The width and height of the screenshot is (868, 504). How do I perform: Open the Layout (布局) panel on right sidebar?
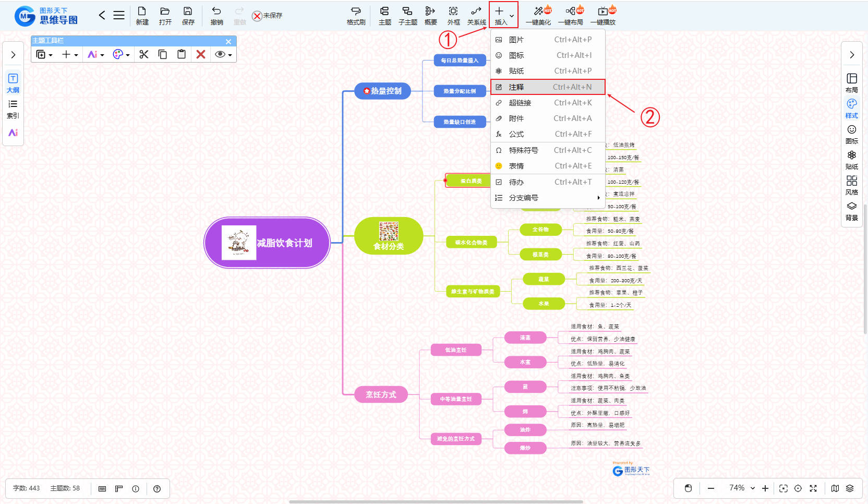pyautogui.click(x=851, y=82)
